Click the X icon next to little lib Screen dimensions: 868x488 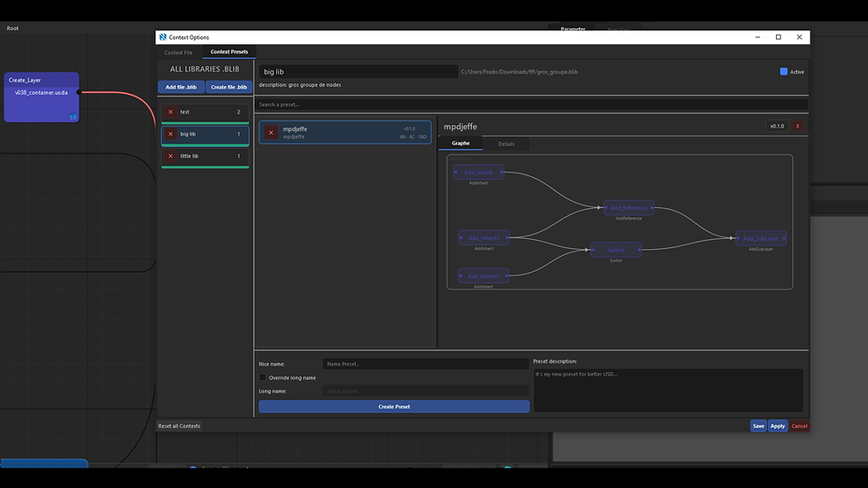coord(170,156)
